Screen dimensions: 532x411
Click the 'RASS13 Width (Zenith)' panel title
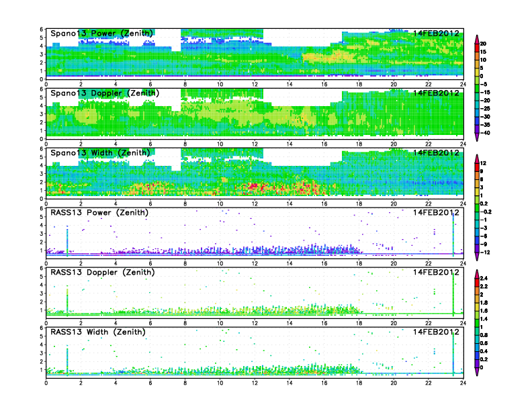[97, 332]
